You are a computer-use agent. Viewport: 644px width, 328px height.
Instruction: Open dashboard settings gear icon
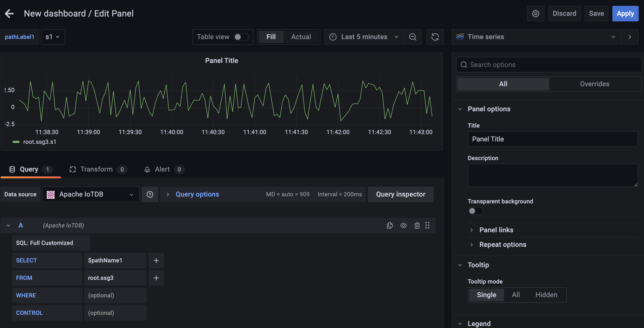point(535,13)
